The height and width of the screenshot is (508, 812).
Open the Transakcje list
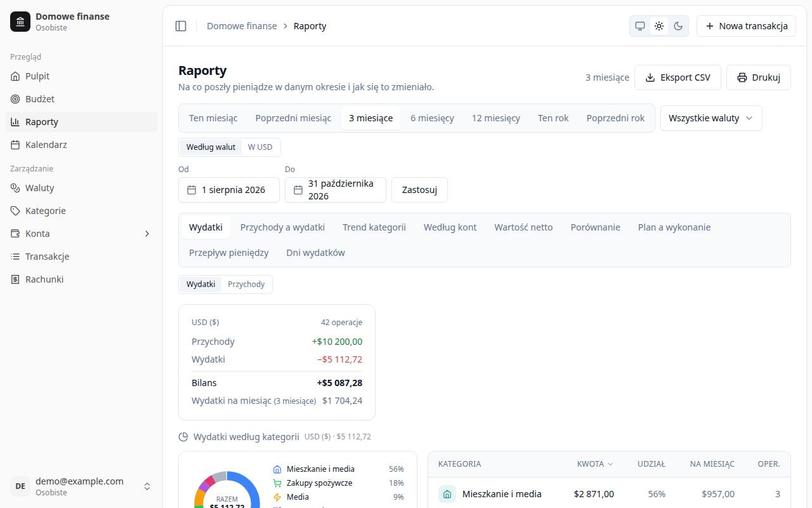(x=81, y=257)
